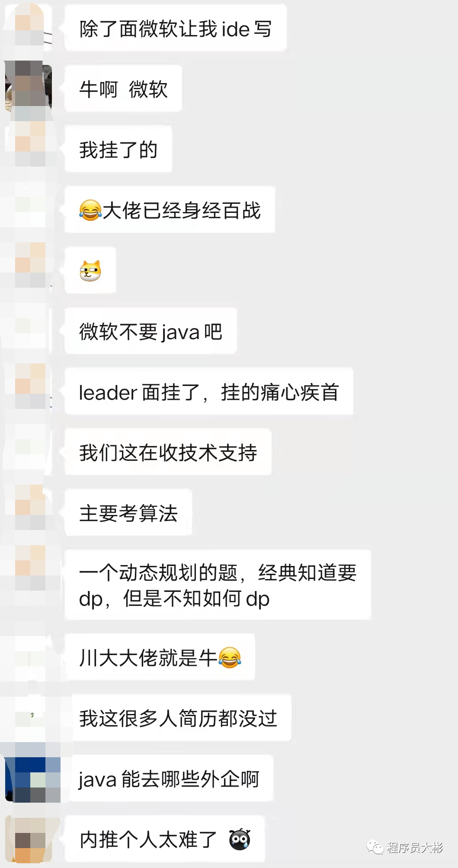Tap the doge dog sticker message

point(90,271)
